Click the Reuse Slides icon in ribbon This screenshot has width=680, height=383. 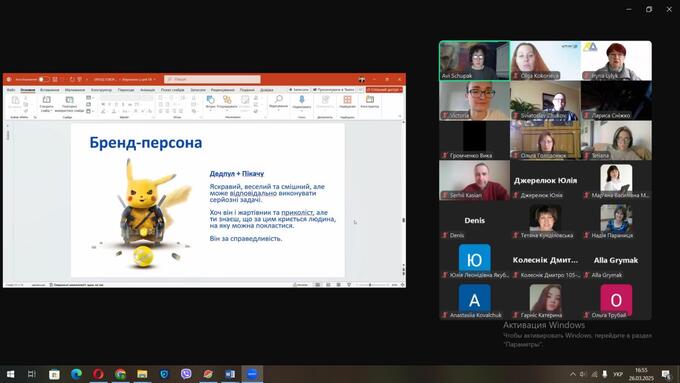pos(69,100)
